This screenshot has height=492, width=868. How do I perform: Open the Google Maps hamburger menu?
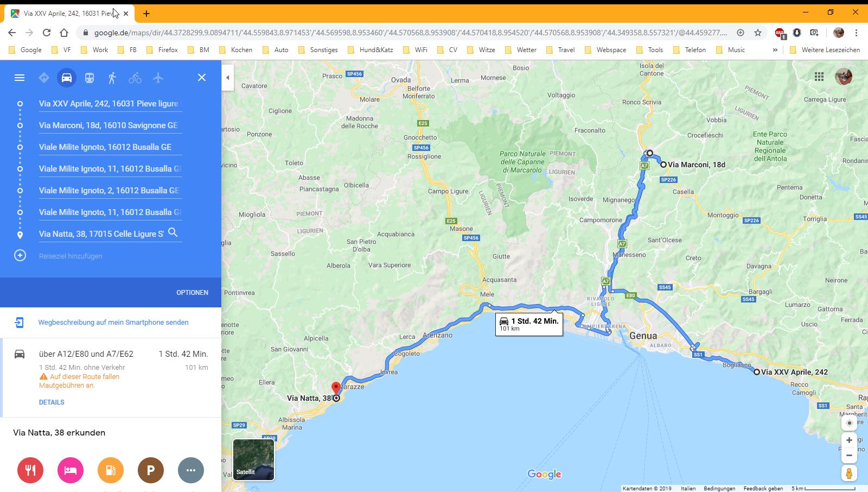[20, 78]
